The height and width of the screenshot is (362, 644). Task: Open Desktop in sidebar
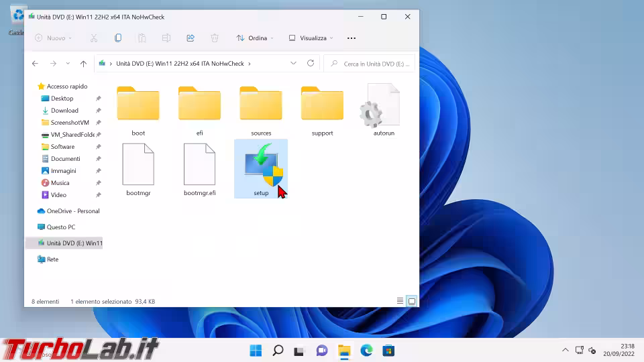click(58, 99)
